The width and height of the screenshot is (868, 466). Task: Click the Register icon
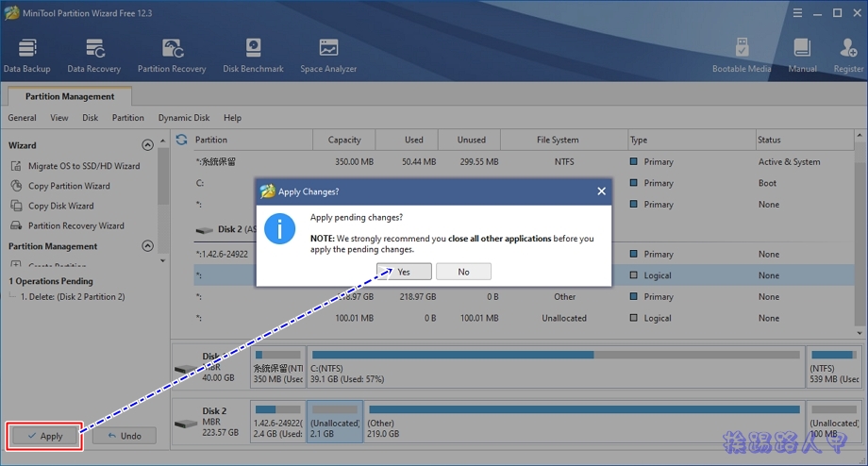(x=848, y=48)
